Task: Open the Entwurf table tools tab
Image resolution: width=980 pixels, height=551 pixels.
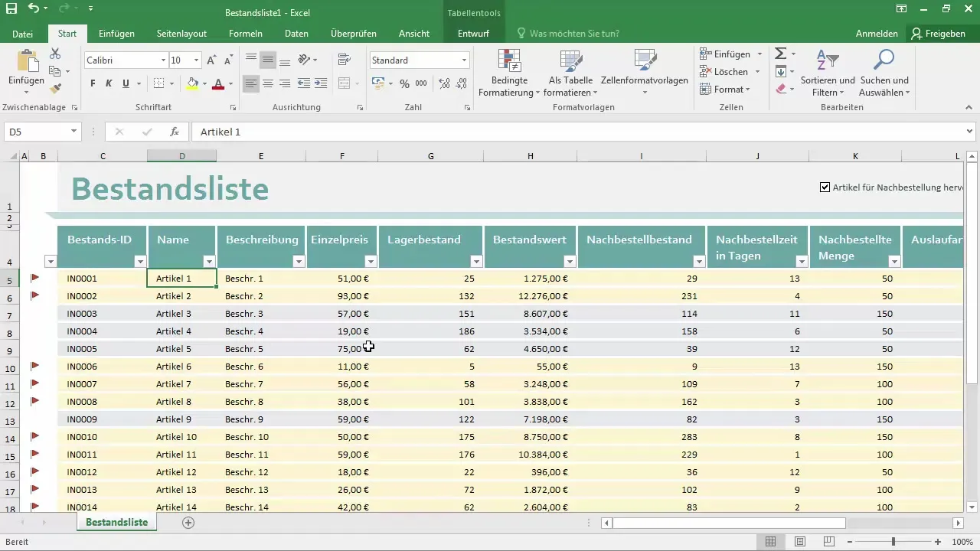Action: (x=473, y=34)
